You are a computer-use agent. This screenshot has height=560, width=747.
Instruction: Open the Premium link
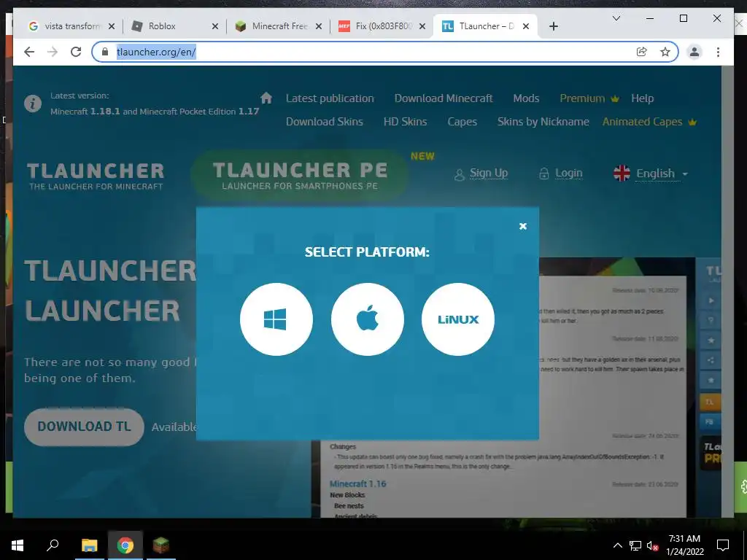click(589, 98)
